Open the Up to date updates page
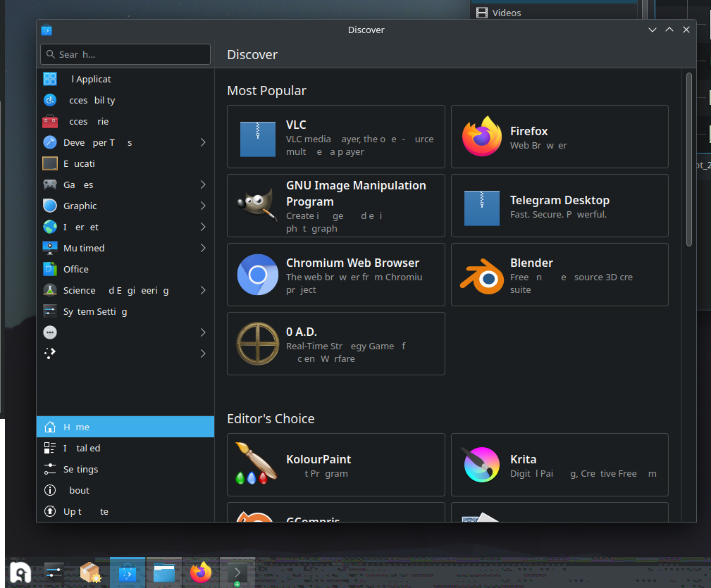The image size is (711, 588). pyautogui.click(x=125, y=511)
